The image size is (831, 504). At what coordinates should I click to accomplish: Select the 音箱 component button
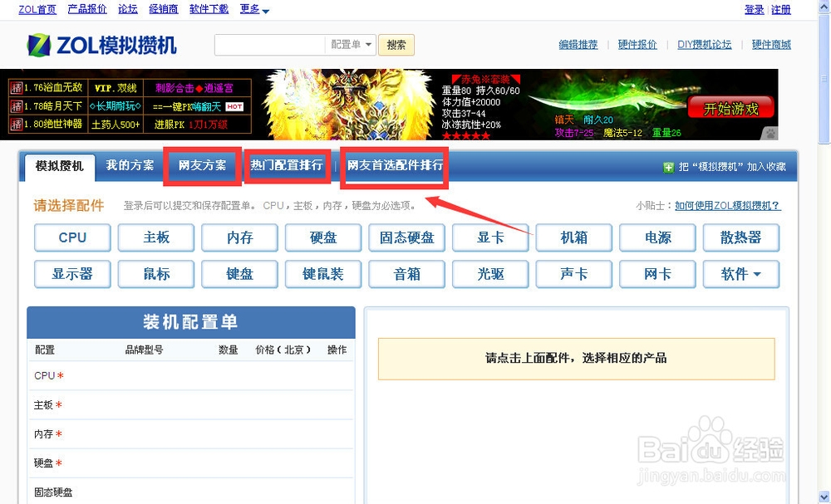pos(407,274)
